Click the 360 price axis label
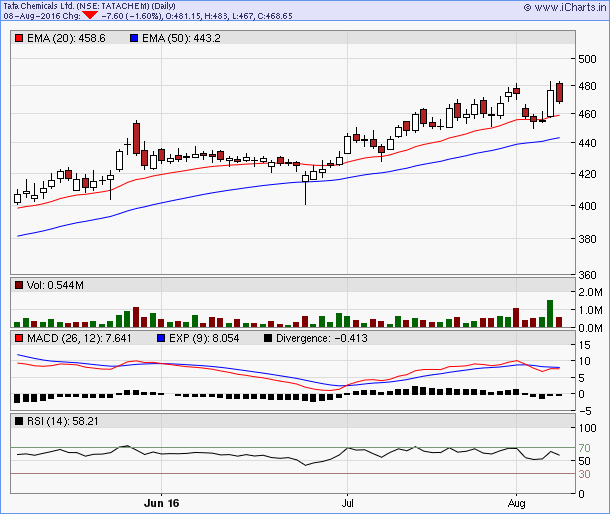Screen dimensions: 610x514 (587, 275)
